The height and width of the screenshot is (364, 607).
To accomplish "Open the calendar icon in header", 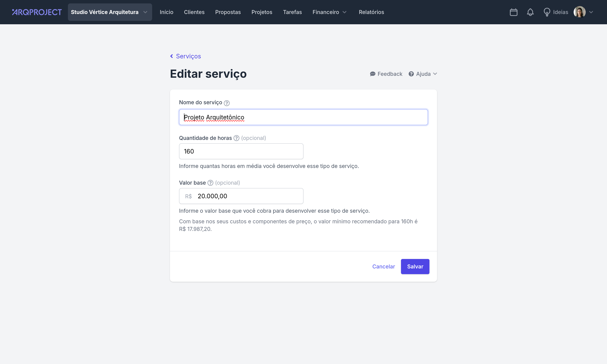I will [513, 12].
